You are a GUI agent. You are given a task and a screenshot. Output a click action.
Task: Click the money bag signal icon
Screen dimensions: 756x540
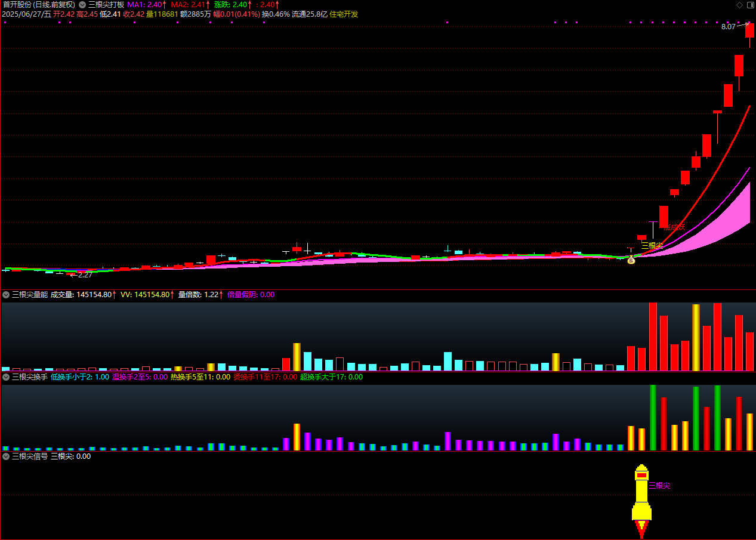point(631,260)
